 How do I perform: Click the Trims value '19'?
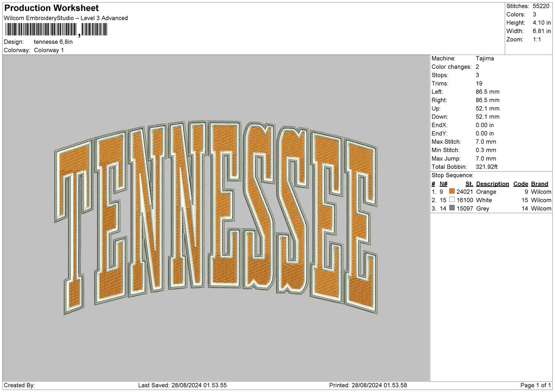(479, 83)
